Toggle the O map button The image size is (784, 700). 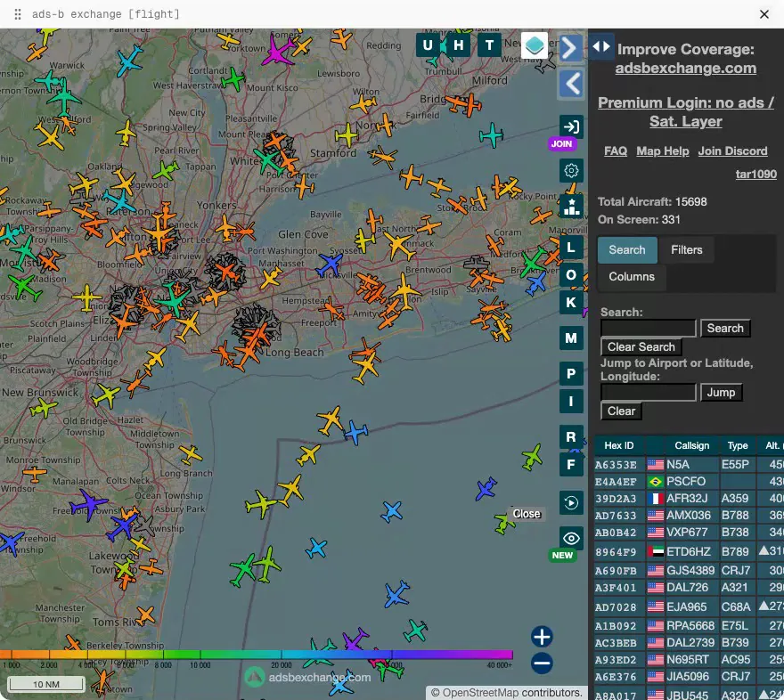(x=571, y=275)
